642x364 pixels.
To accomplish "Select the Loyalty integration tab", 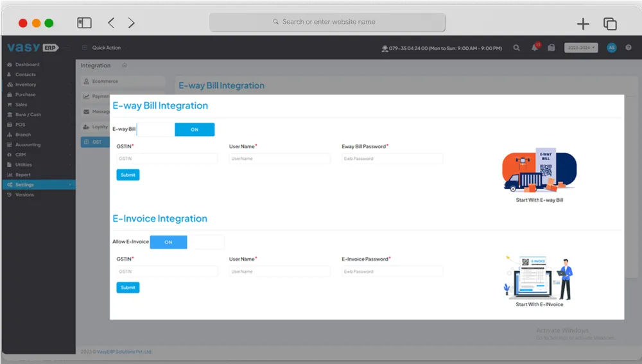I will (96, 127).
